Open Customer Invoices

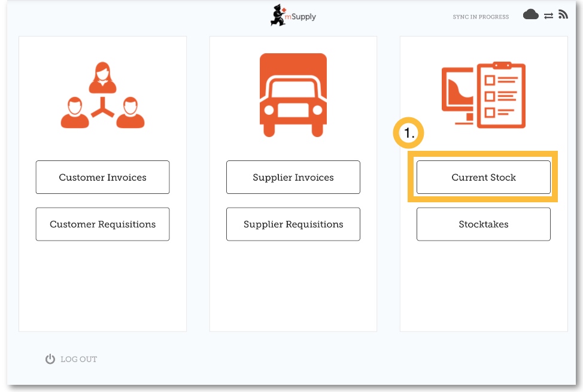point(102,177)
